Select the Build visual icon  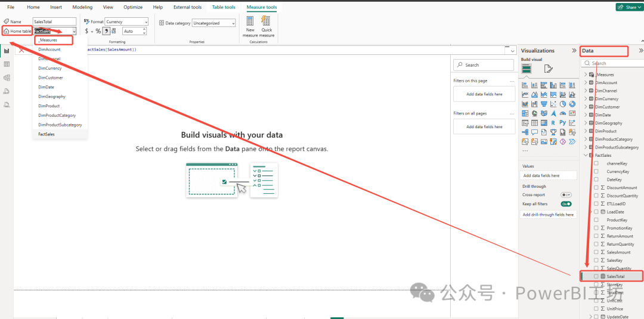coord(527,69)
